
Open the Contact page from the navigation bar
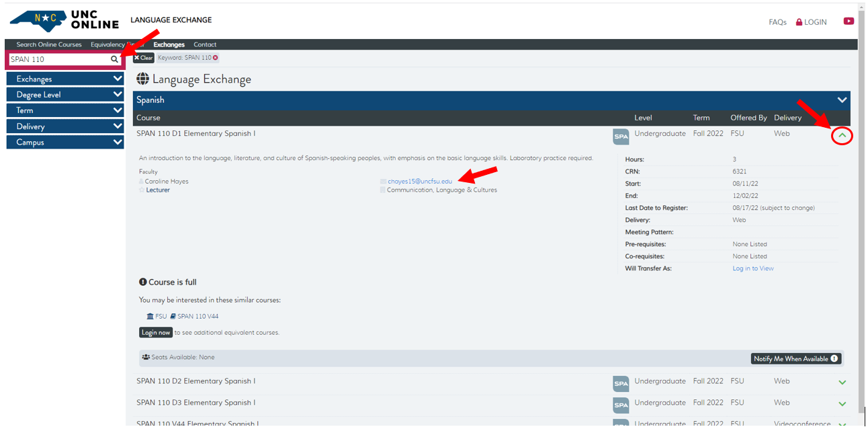pyautogui.click(x=205, y=44)
